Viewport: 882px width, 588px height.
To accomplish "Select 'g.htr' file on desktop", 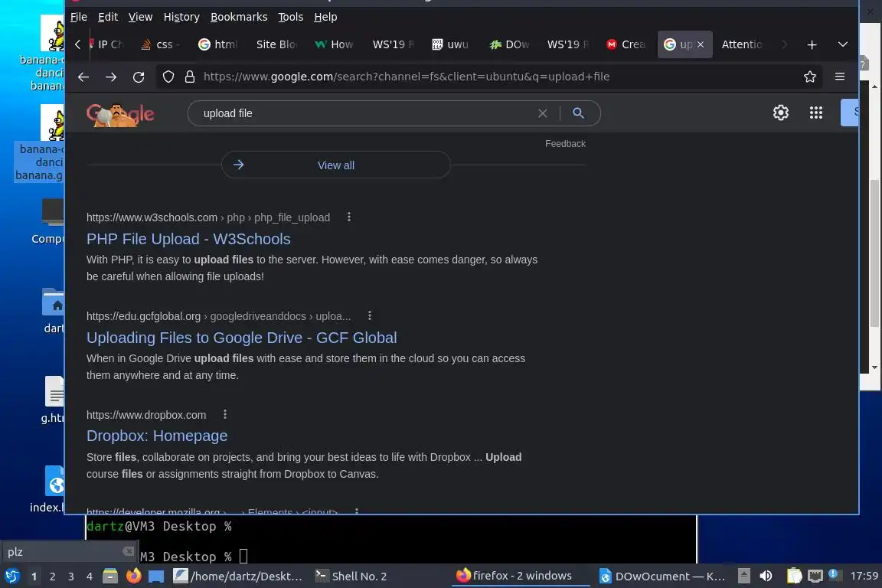I will (52, 400).
